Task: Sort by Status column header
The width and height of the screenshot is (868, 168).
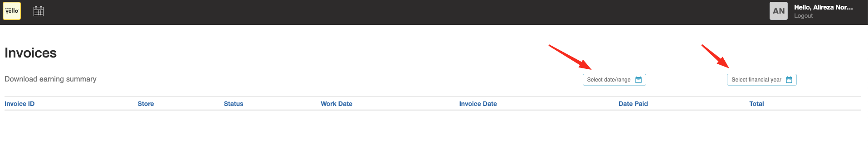Action: pyautogui.click(x=234, y=104)
